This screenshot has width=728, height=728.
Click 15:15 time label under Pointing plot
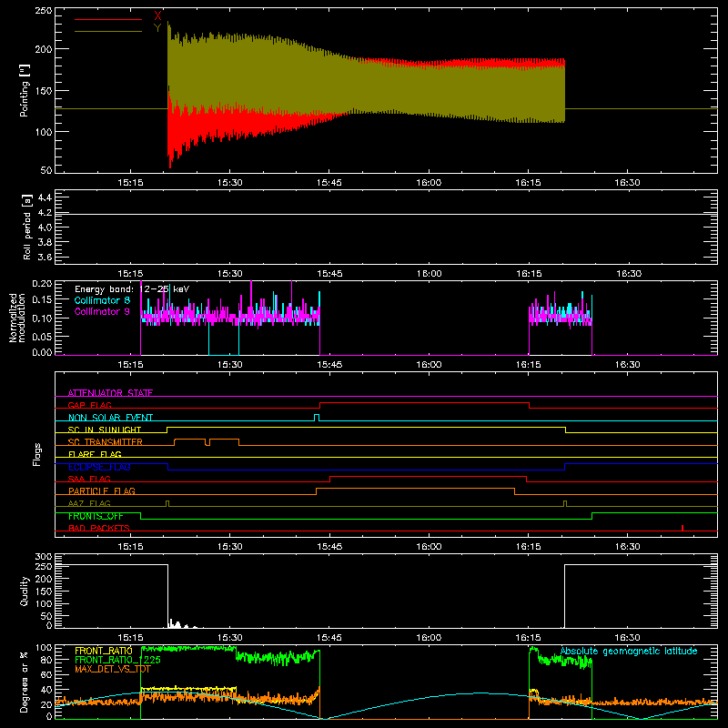[x=130, y=183]
